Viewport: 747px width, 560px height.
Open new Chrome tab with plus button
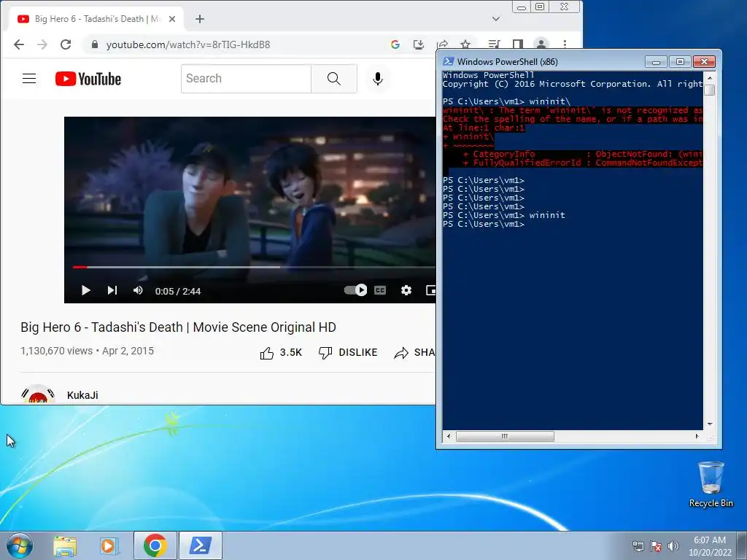[x=200, y=19]
